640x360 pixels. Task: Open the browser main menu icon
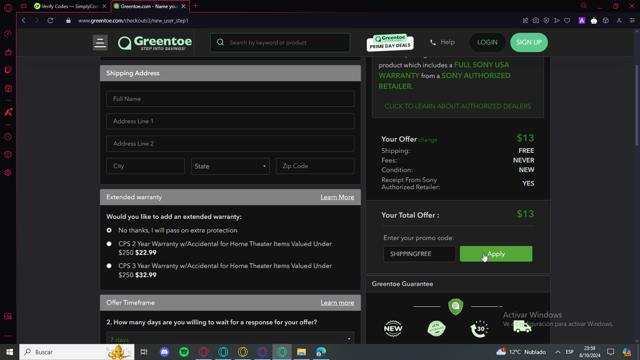pyautogui.click(x=632, y=20)
